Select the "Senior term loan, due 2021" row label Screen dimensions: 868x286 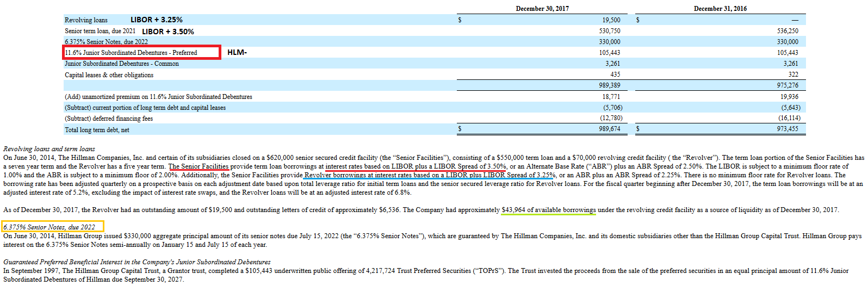click(100, 31)
